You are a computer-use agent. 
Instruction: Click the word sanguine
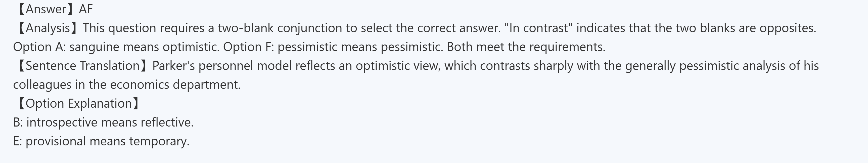pos(94,47)
